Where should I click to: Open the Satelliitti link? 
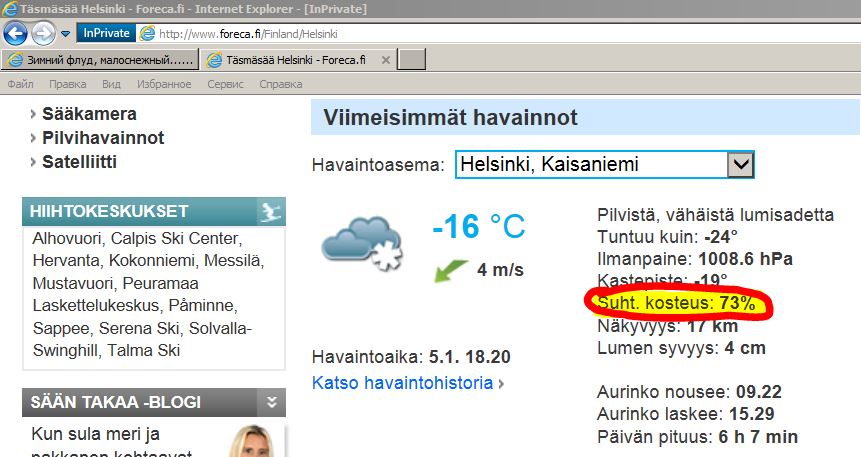[86, 161]
